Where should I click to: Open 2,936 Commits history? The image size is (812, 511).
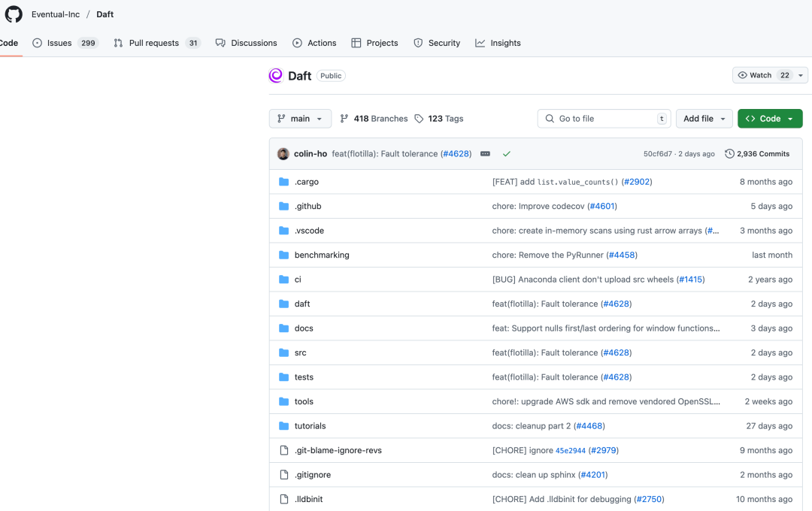point(757,154)
